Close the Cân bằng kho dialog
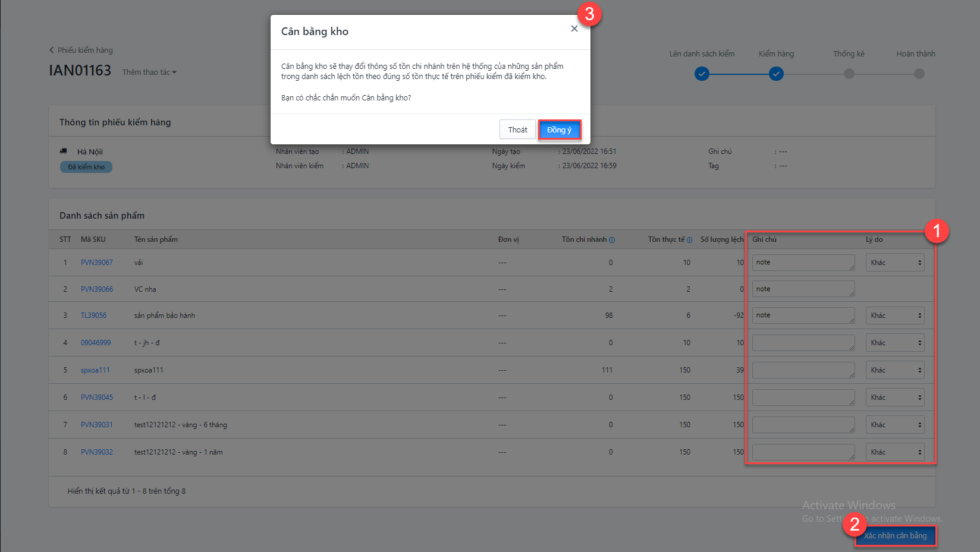Screen dimensions: 980x552 pos(574,29)
